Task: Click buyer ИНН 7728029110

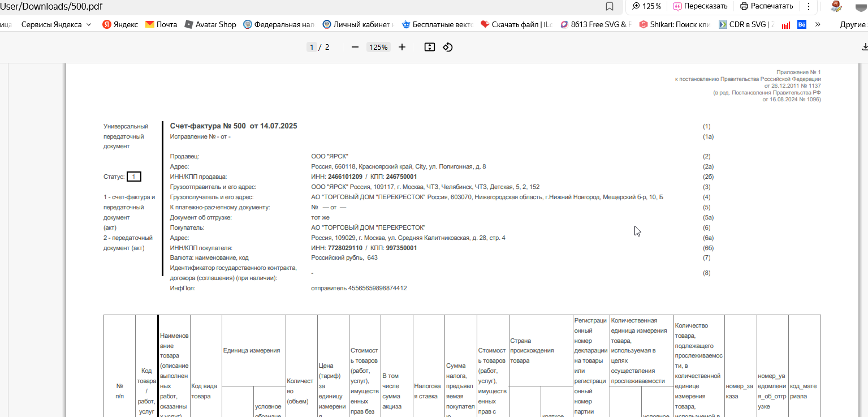Action: 345,248
